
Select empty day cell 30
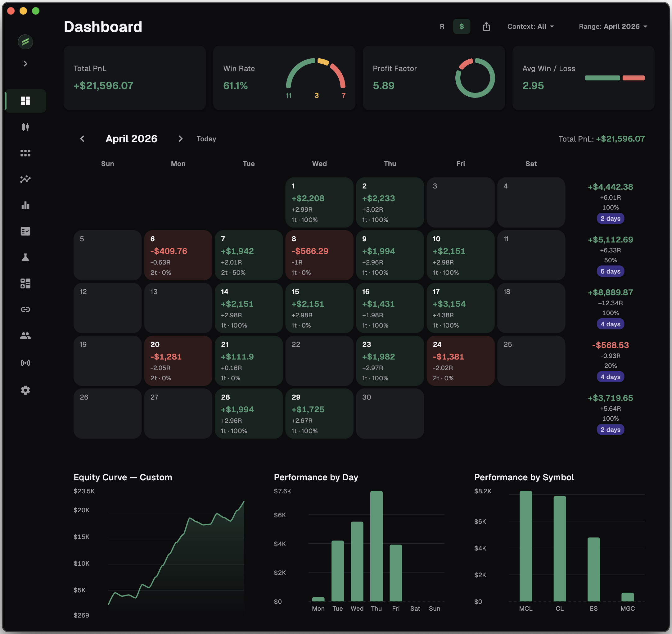tap(390, 413)
